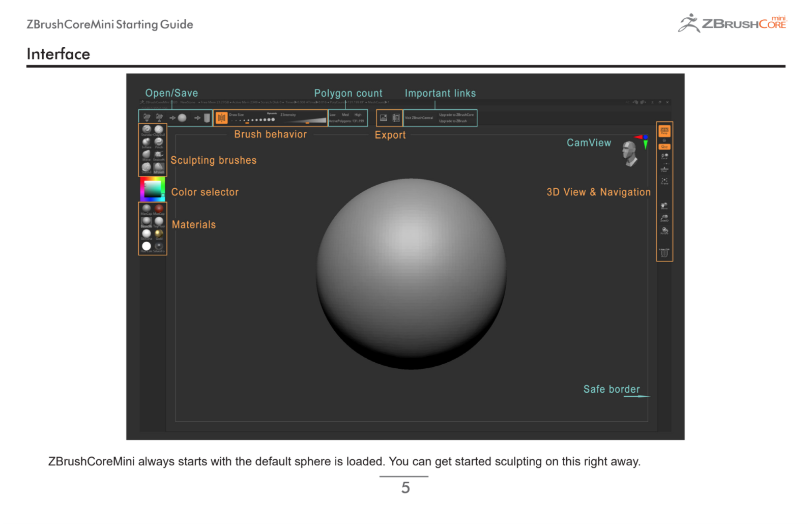Click the ZBrushCoreMini logo in page header
812x524 pixels.
(732, 23)
